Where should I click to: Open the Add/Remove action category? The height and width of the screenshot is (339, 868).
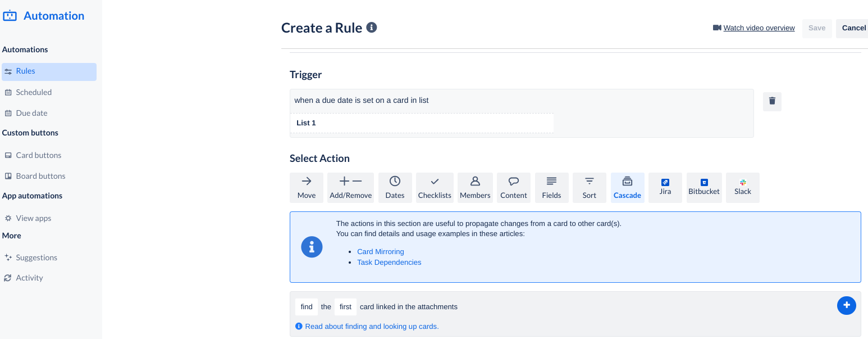point(351,188)
